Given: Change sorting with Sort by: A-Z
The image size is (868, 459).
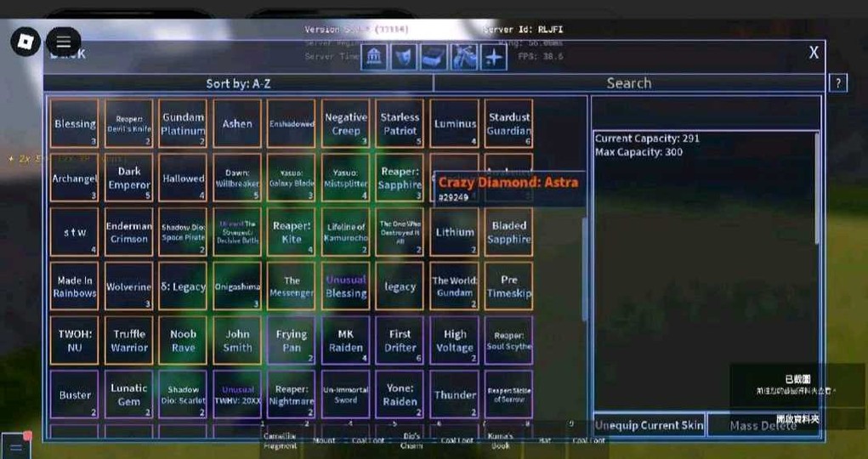Looking at the screenshot, I should [239, 83].
